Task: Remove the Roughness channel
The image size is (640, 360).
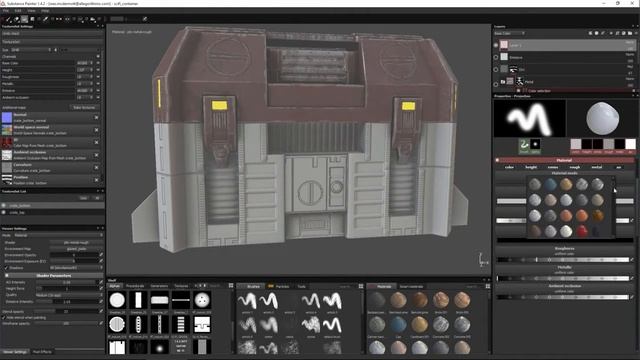Action: (x=98, y=77)
